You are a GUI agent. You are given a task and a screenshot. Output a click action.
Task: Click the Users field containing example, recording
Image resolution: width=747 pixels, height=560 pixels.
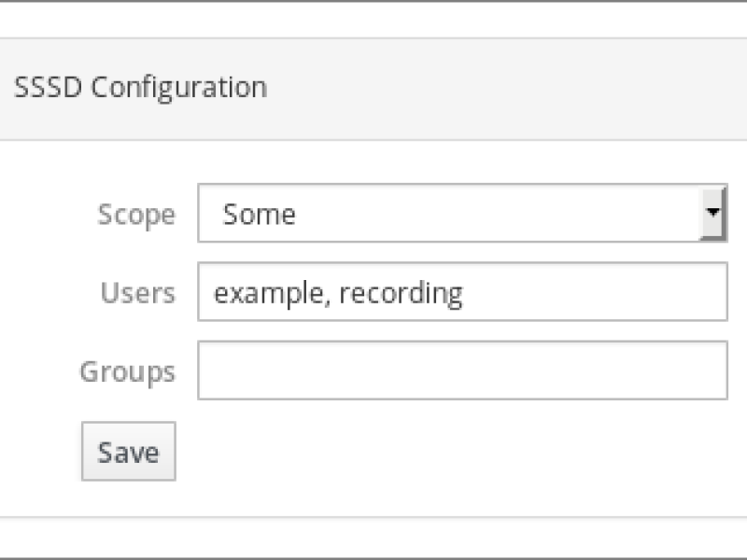[x=462, y=291]
